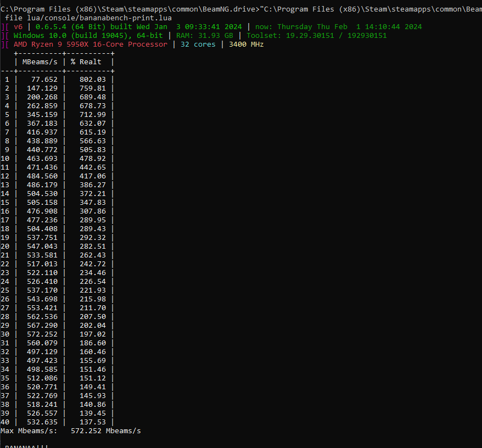Click the value 137.53 in row 40
Screen dimensions: 482x448
point(93,422)
